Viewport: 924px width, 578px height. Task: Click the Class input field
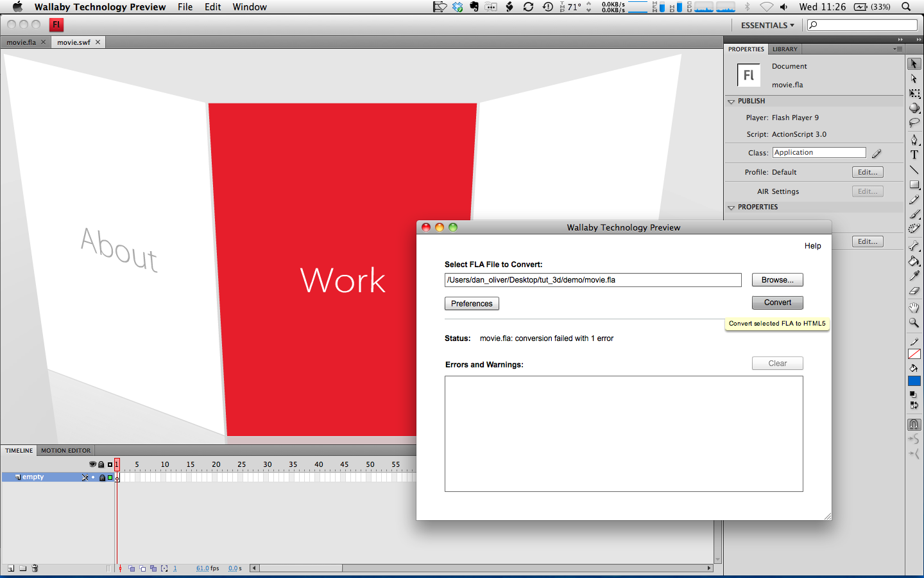coord(819,153)
